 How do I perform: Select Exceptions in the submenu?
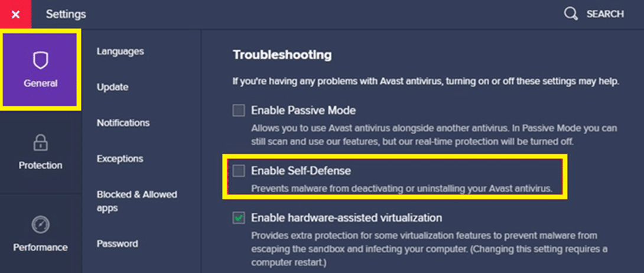pyautogui.click(x=119, y=158)
